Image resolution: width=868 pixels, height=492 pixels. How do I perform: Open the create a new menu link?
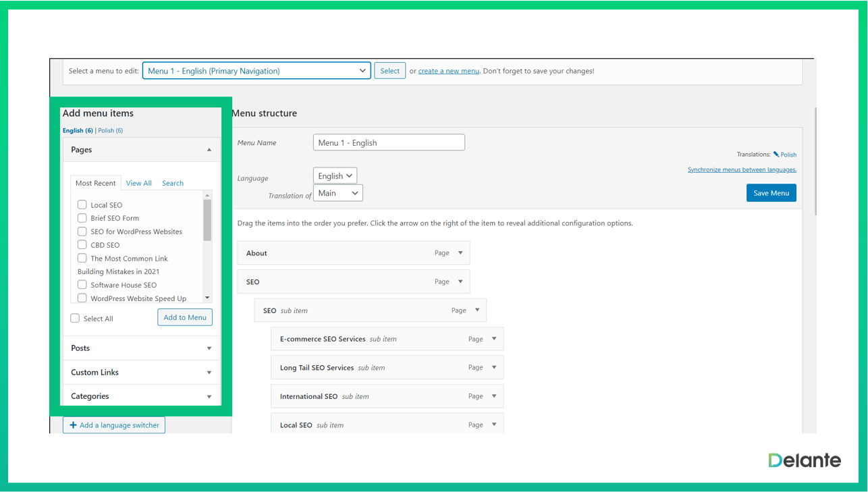tap(448, 71)
